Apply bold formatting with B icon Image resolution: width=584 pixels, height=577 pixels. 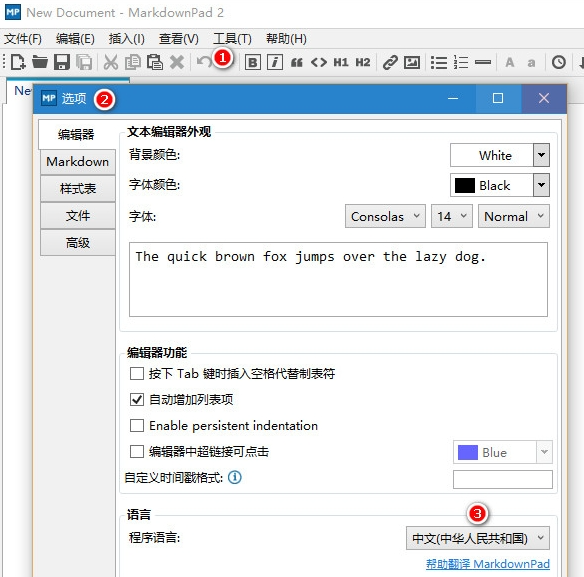253,62
